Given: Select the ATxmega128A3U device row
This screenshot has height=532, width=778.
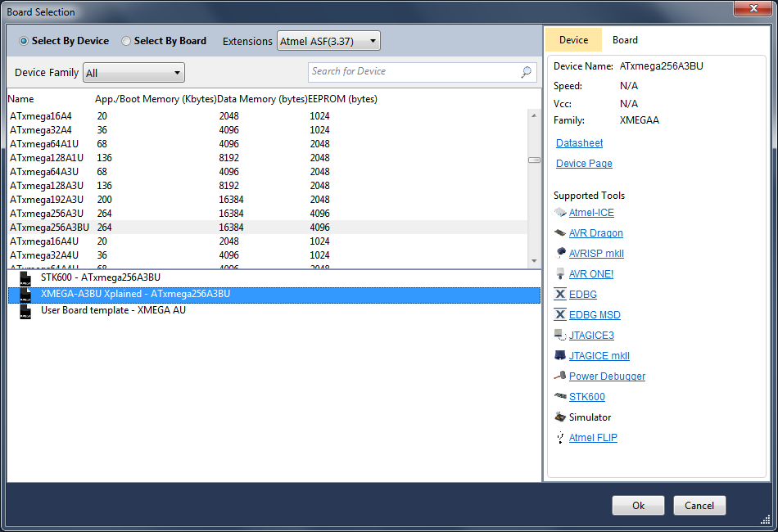Looking at the screenshot, I should (x=268, y=186).
